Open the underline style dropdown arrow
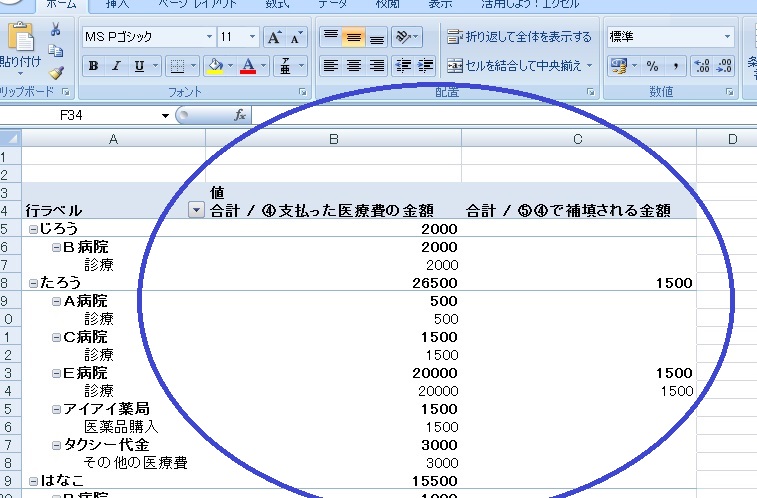 pyautogui.click(x=155, y=66)
